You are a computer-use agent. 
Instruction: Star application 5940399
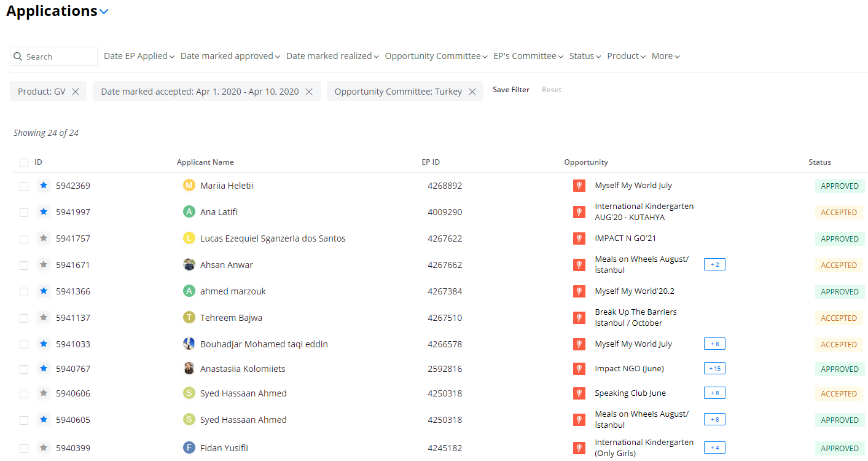pyautogui.click(x=44, y=447)
